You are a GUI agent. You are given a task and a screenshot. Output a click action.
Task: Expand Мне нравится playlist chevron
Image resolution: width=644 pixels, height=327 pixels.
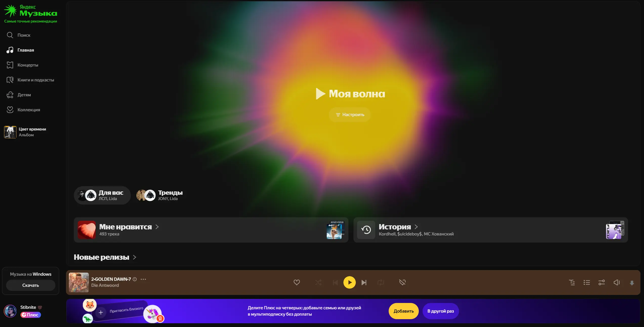pos(157,227)
